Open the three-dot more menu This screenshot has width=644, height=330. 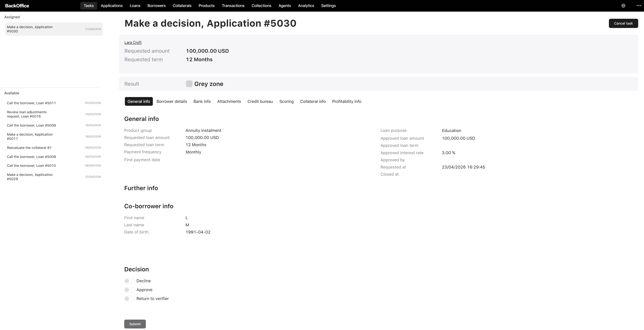tap(639, 6)
